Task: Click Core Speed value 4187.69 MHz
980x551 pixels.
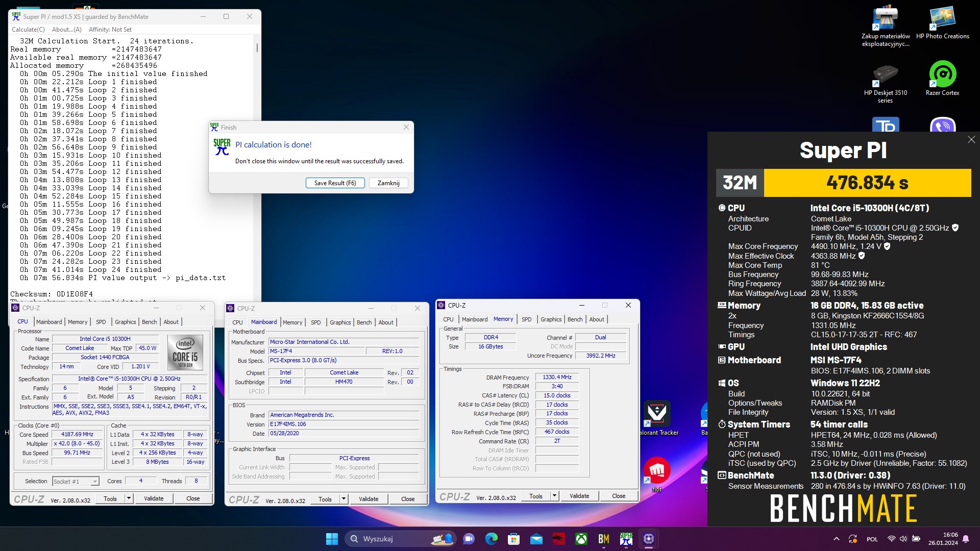Action: coord(78,435)
